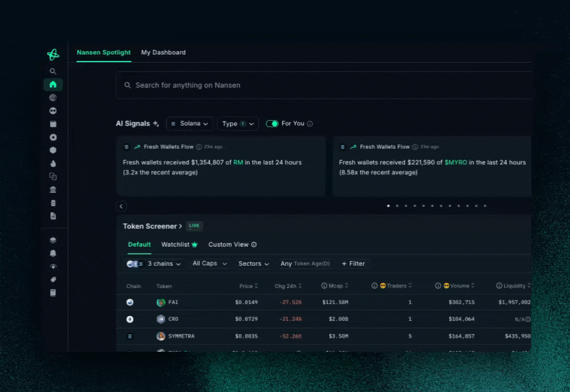Click the + Filter button
The image size is (570, 392).
point(353,264)
